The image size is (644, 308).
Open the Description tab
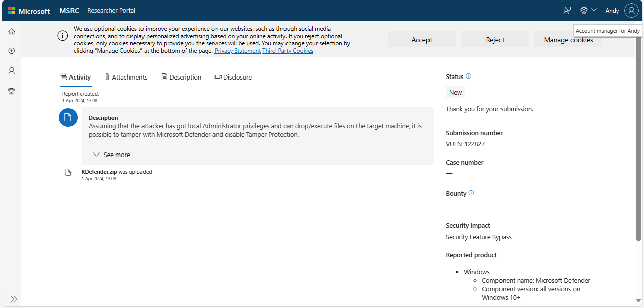181,78
